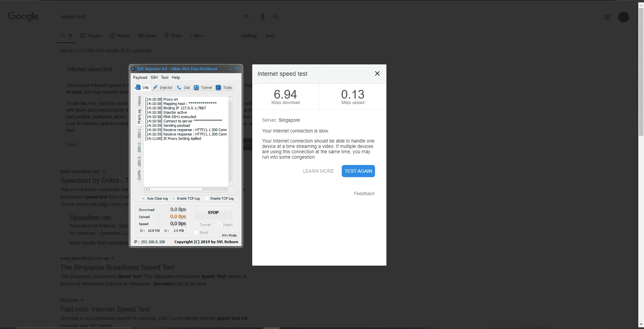Switch to the SSH 2 vertical tab

139,148
